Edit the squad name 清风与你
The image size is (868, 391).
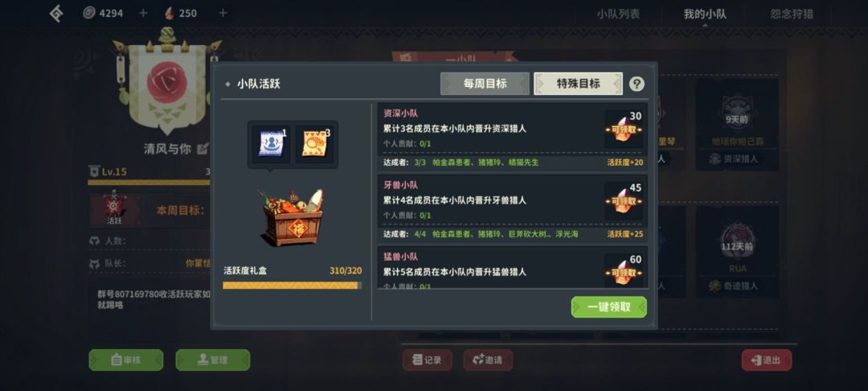point(203,148)
